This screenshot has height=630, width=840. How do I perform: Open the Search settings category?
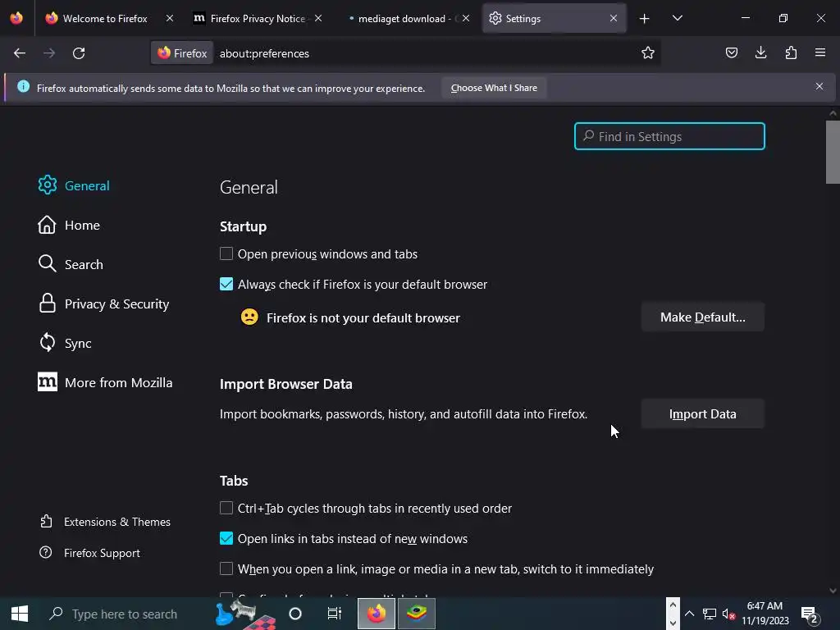click(71, 264)
